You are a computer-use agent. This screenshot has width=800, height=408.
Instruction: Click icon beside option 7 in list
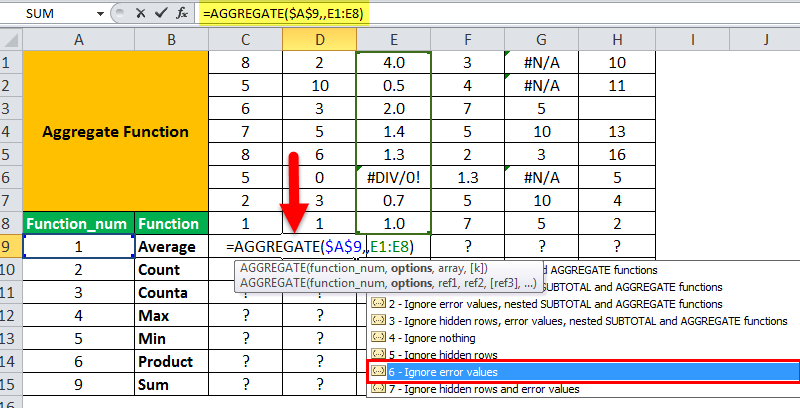pyautogui.click(x=378, y=389)
